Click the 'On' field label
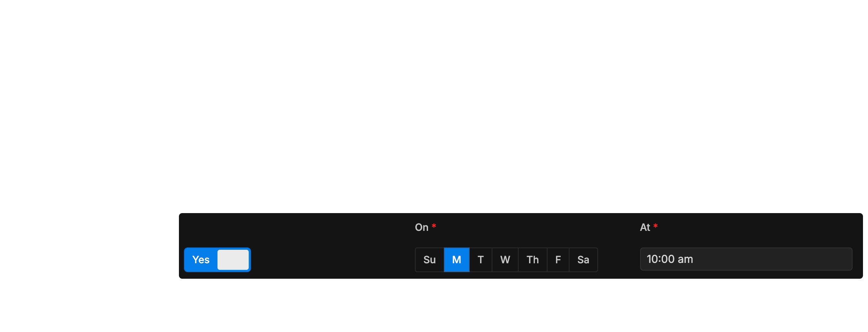 421,227
